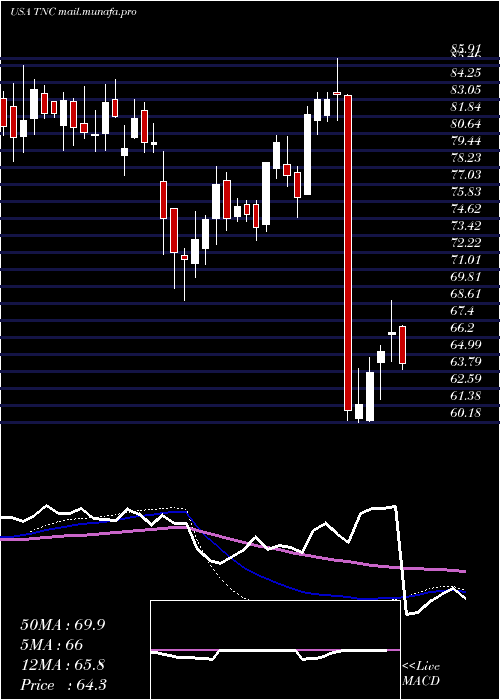Click the 50MA : 69.9 readout

(x=63, y=625)
